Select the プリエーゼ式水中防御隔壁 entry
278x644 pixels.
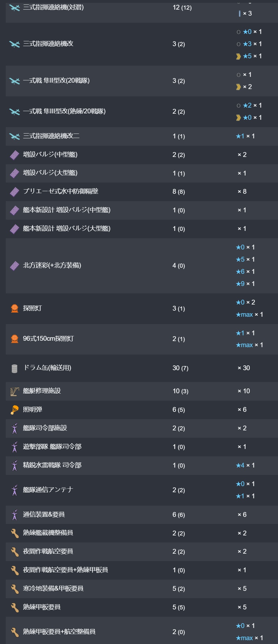[61, 192]
